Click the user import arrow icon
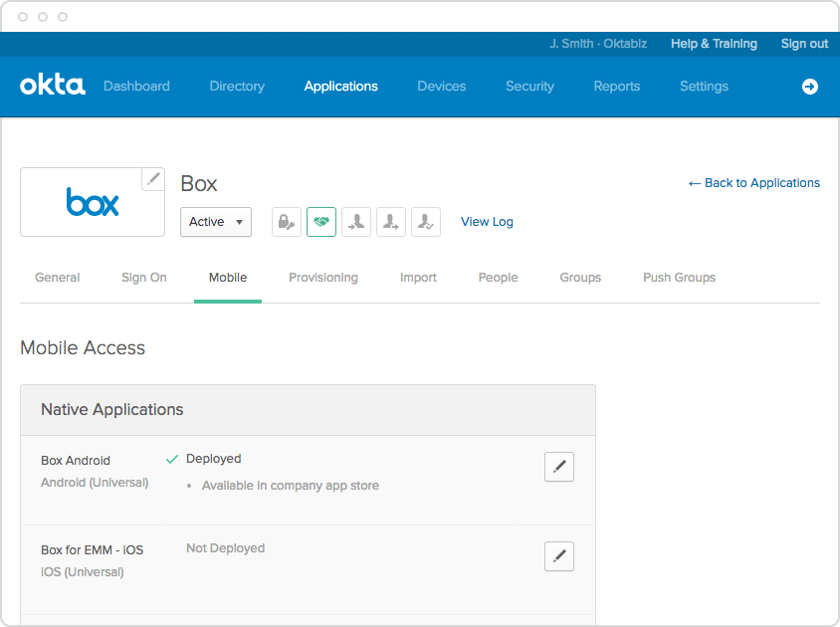This screenshot has height=627, width=840. click(x=356, y=222)
